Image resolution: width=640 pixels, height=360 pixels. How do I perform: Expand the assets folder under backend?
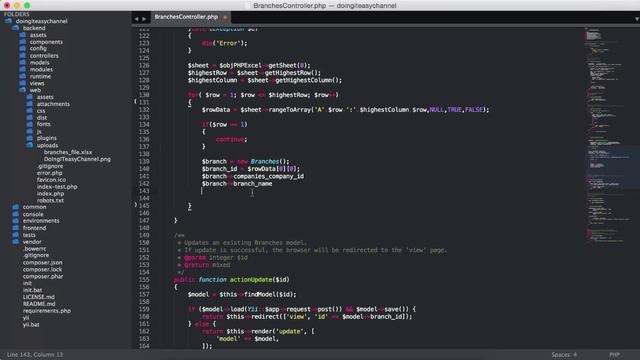pos(38,35)
